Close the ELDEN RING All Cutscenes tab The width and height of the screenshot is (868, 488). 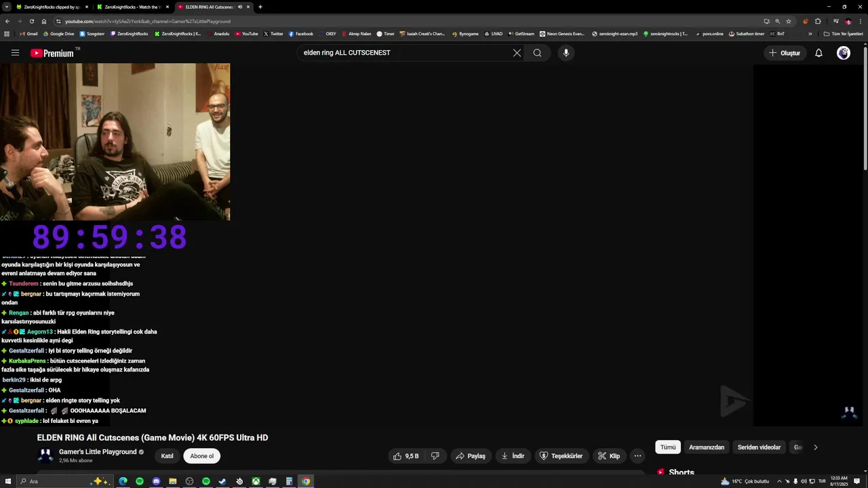click(x=248, y=7)
